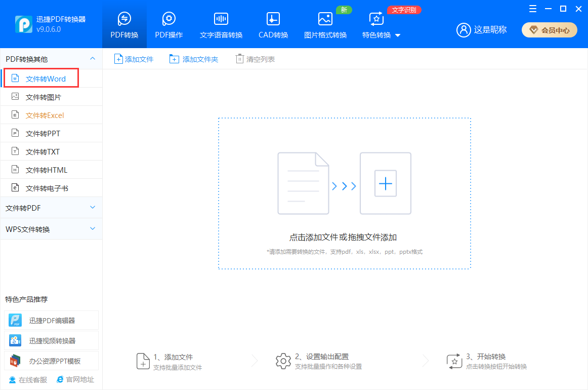588x390 pixels.
Task: Open the 这是昵称 profile name
Action: tap(490, 30)
